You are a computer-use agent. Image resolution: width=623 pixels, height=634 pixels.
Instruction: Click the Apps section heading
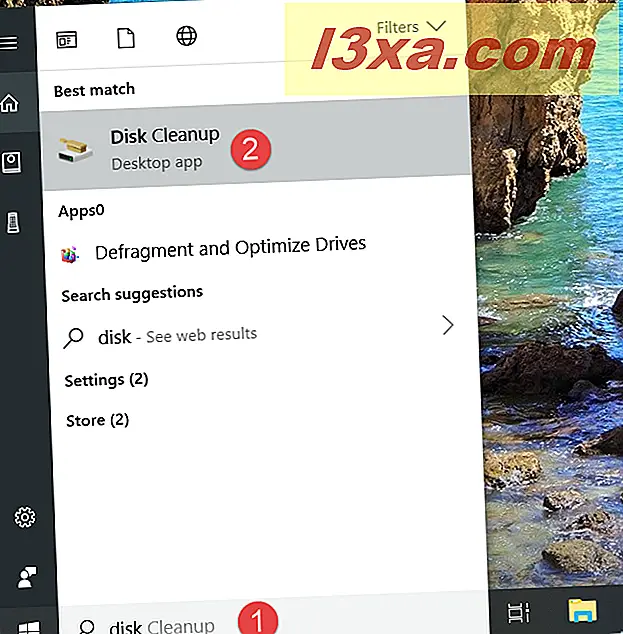pos(81,211)
